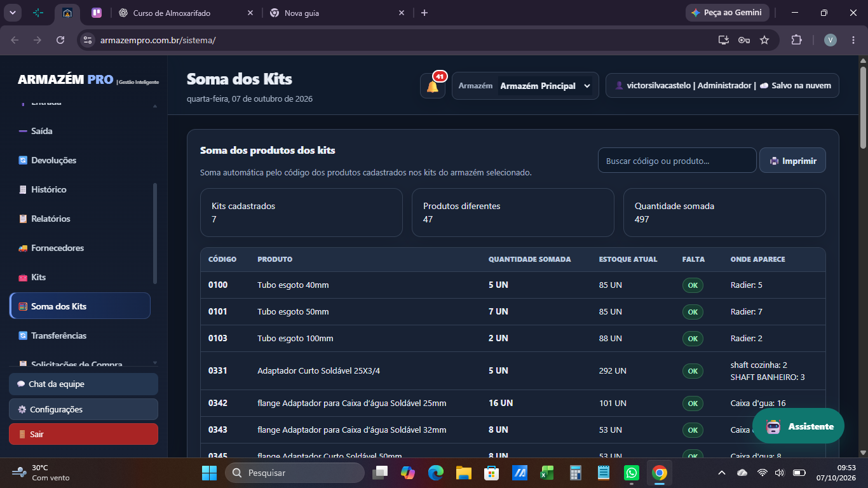
Task: Switch to the Nova guia tab
Action: tap(337, 13)
